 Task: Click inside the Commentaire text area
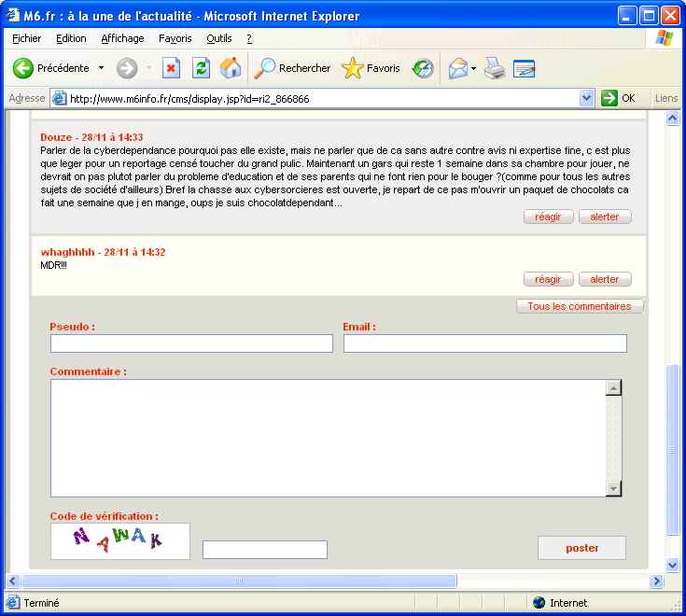329,438
